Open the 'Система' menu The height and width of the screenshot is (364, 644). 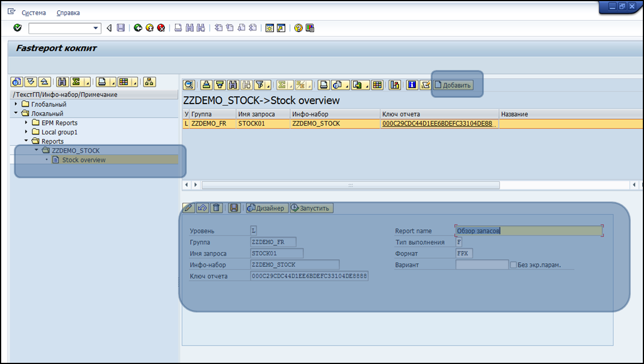34,13
